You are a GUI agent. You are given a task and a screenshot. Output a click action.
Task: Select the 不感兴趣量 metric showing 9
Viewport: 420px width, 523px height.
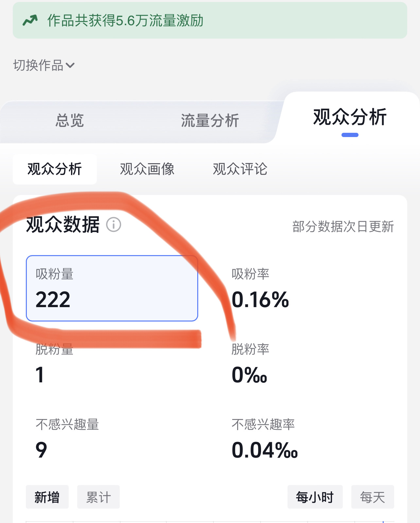pos(67,438)
